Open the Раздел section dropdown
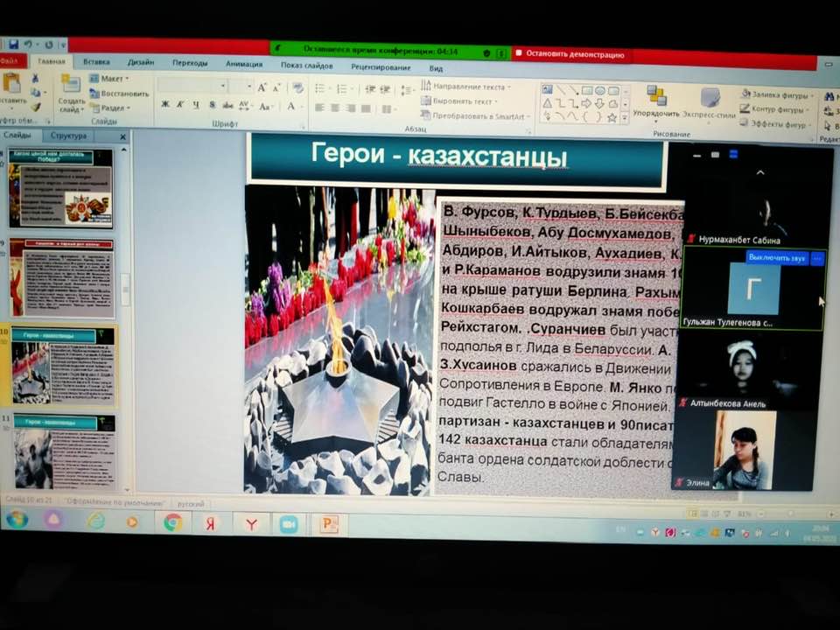The image size is (840, 630). coord(109,108)
